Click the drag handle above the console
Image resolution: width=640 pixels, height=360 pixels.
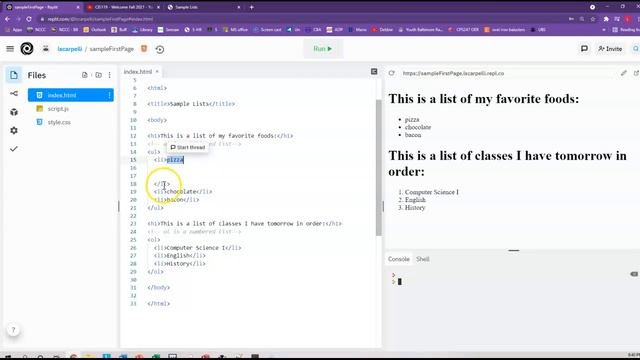513,250
